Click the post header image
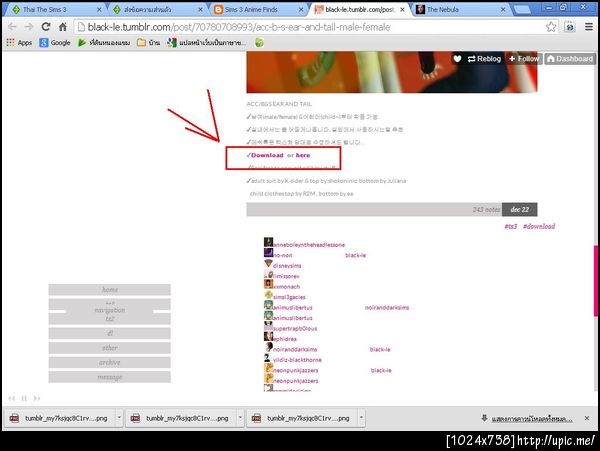This screenshot has height=451, width=600. (392, 72)
